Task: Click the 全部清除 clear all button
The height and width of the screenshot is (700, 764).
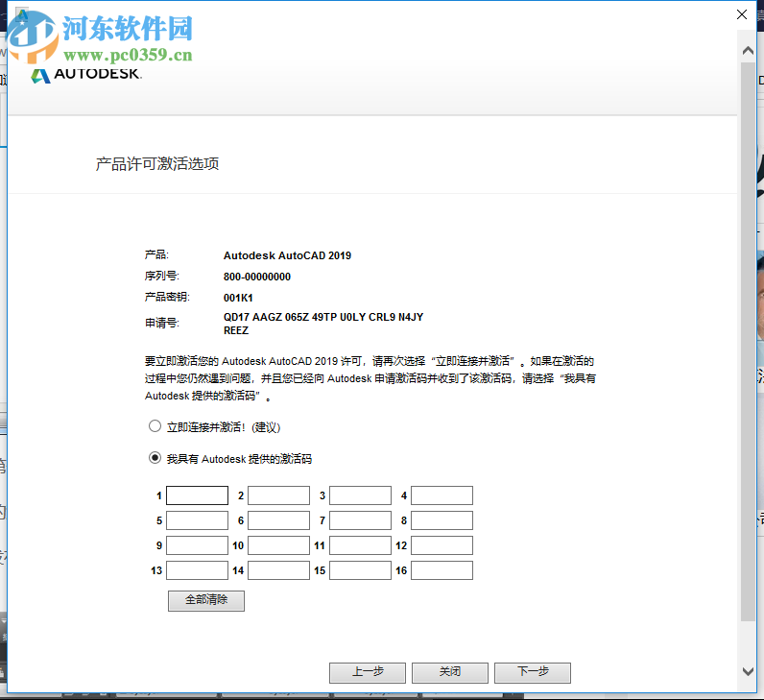Action: (206, 600)
